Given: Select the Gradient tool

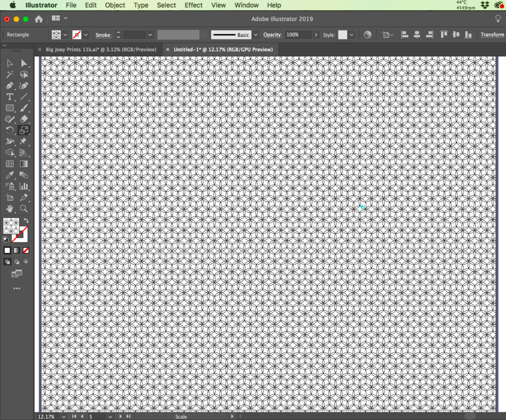Looking at the screenshot, I should [24, 164].
